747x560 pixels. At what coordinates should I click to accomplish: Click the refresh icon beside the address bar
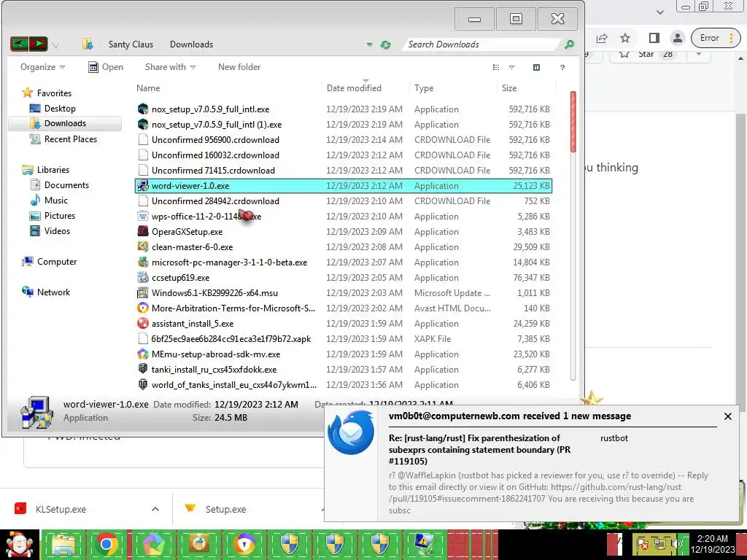point(385,44)
